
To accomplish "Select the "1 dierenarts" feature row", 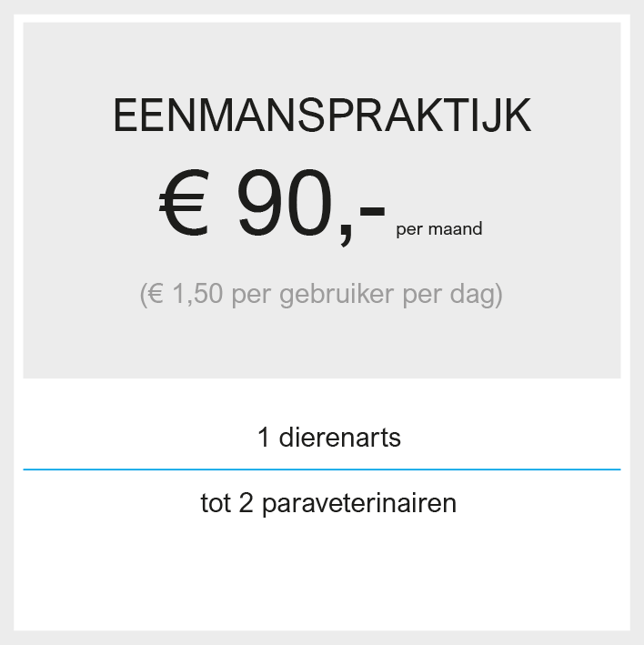I will pos(322,437).
